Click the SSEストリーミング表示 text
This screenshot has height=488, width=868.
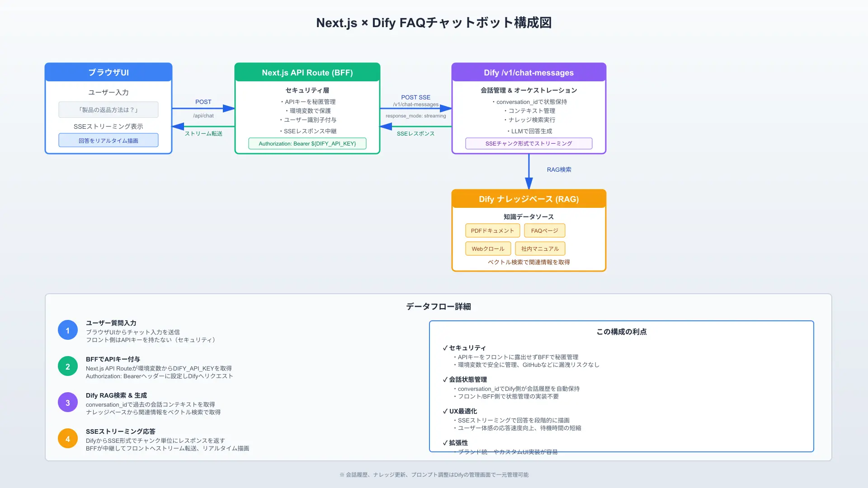coord(108,127)
